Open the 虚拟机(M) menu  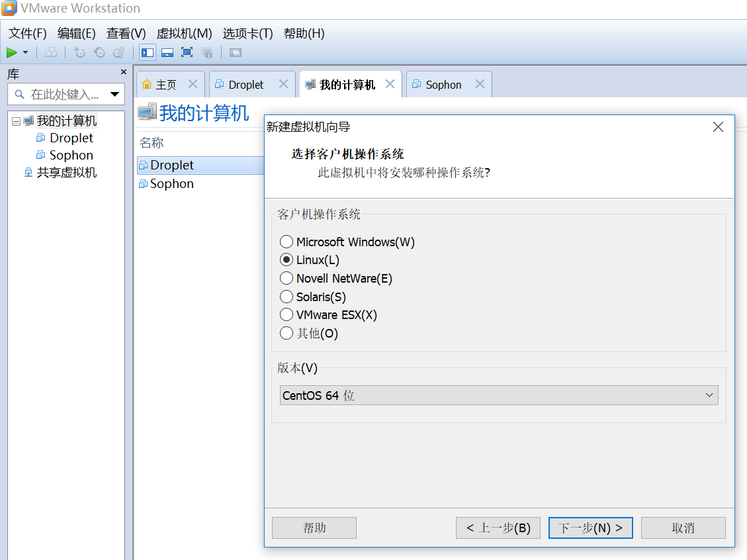tap(185, 33)
